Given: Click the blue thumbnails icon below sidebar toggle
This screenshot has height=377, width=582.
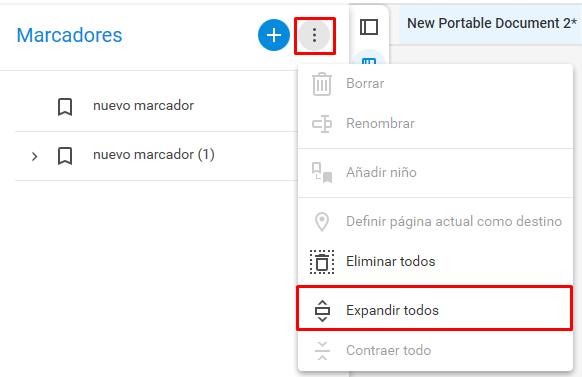Looking at the screenshot, I should (369, 61).
